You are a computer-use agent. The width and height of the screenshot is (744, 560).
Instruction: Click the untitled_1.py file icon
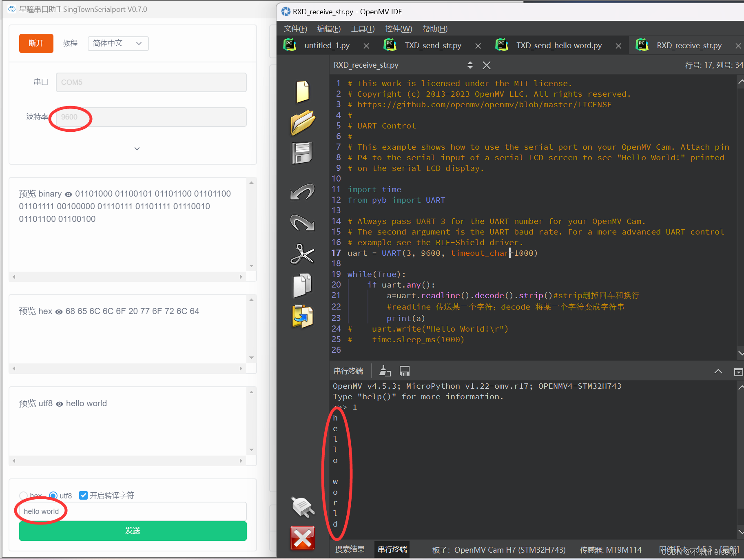[x=290, y=45]
